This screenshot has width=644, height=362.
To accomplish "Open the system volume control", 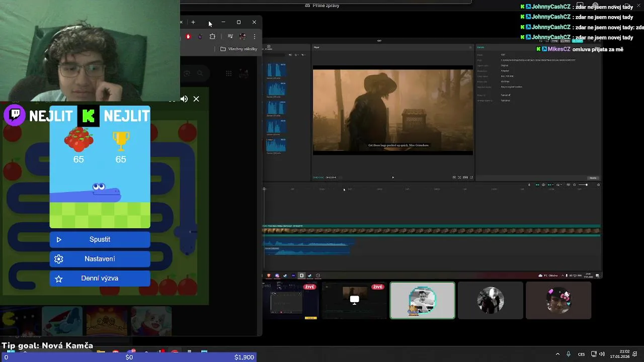I will [x=602, y=354].
